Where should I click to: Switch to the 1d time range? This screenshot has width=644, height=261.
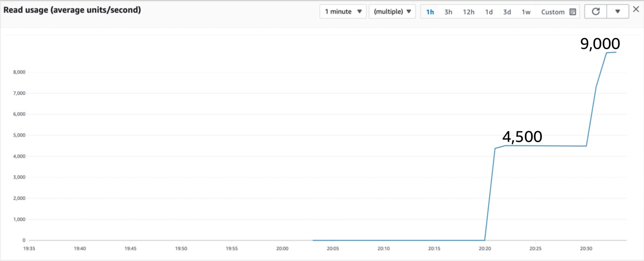coord(489,12)
